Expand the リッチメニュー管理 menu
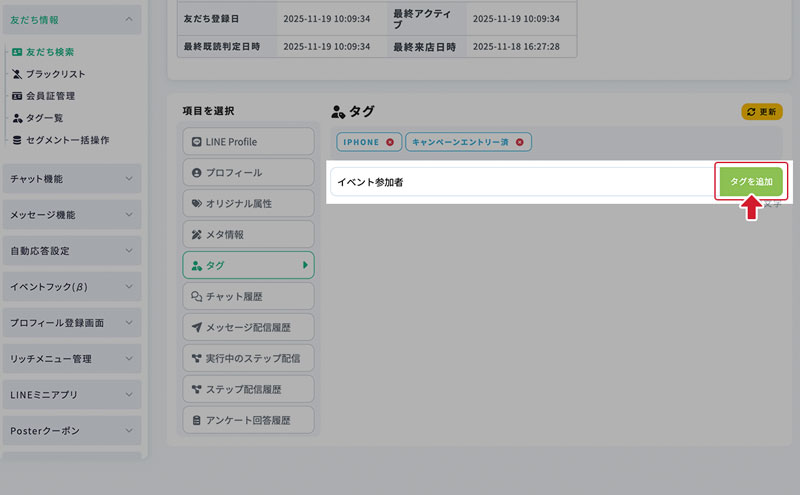This screenshot has width=800, height=495. pyautogui.click(x=72, y=359)
